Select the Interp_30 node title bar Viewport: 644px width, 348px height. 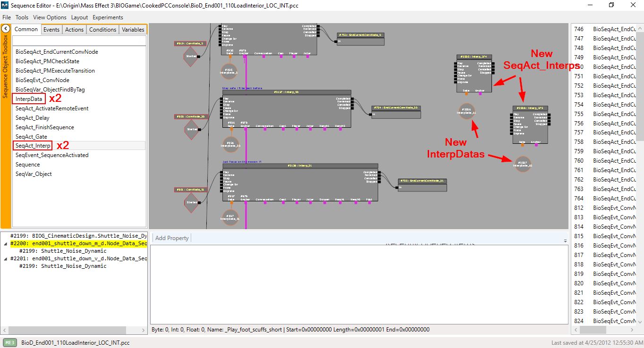[287, 92]
